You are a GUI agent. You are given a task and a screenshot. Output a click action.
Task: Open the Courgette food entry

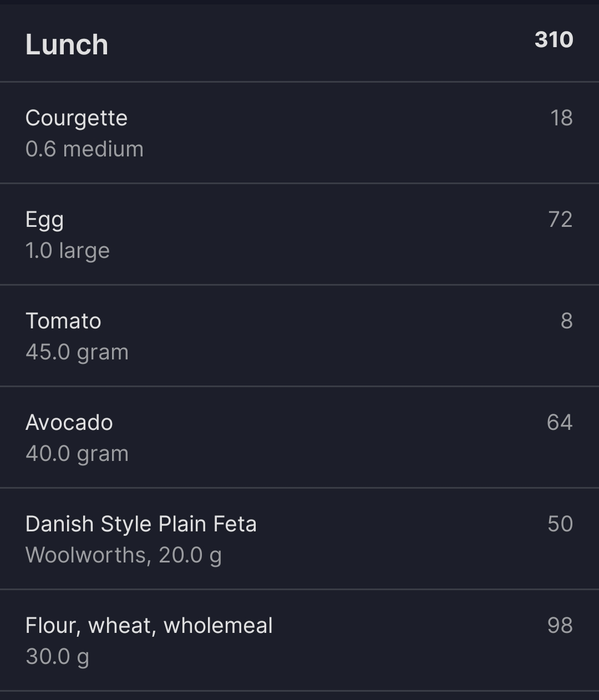299,133
